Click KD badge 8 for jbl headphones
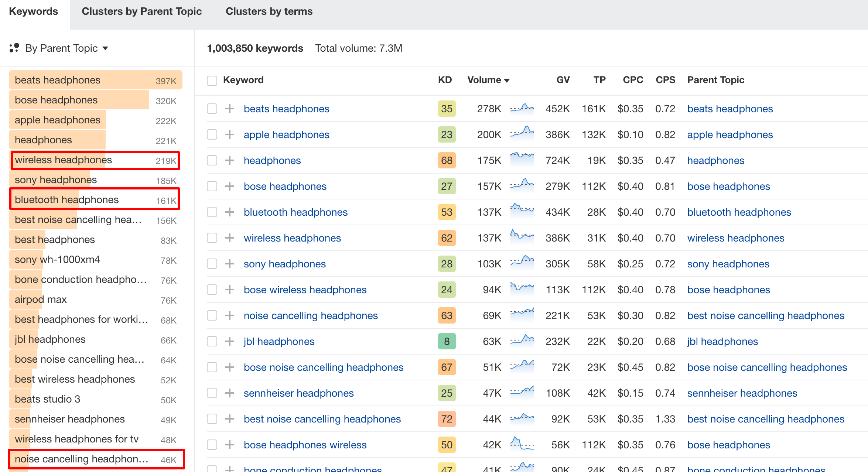This screenshot has height=472, width=868. [x=447, y=341]
